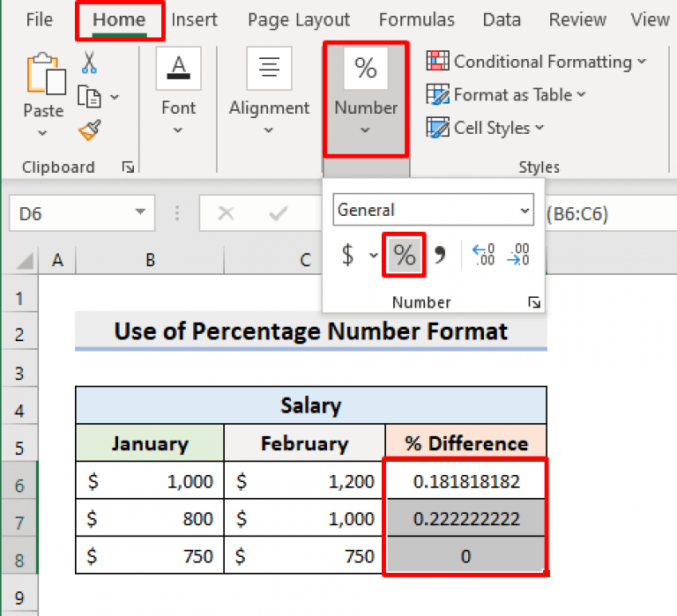Image resolution: width=677 pixels, height=616 pixels.
Task: Expand the Alignment group chevron
Action: [269, 130]
